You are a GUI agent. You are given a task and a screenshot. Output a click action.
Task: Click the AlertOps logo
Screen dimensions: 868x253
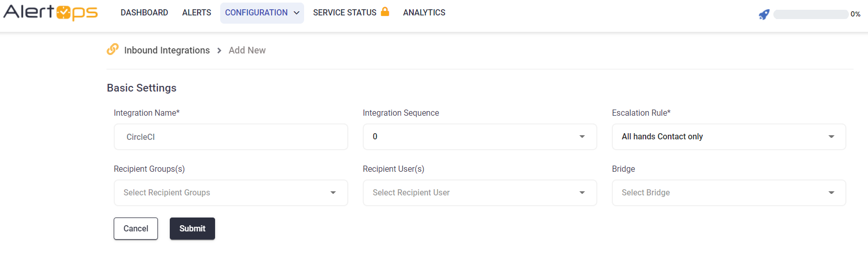[50, 12]
